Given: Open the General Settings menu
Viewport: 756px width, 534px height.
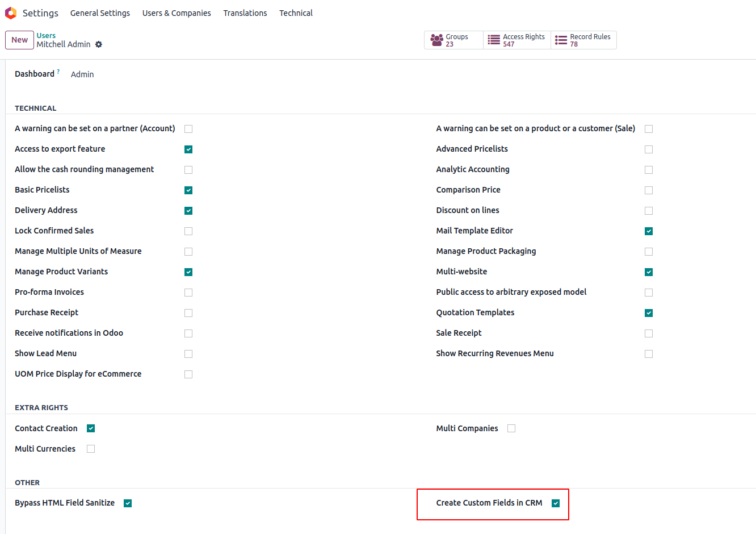Looking at the screenshot, I should (100, 13).
